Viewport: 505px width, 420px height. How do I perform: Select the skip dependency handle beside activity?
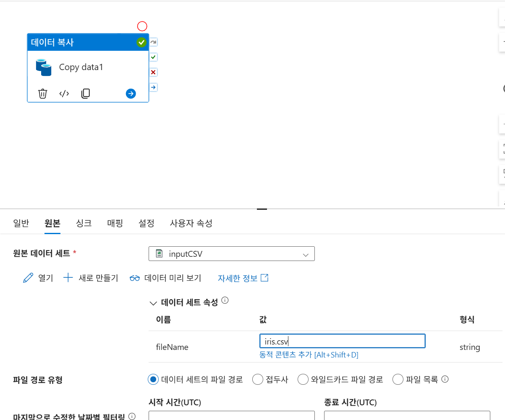pyautogui.click(x=153, y=42)
